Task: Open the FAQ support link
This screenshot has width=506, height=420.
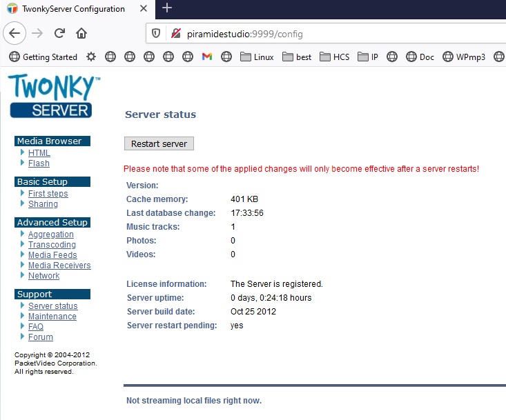Action: [x=36, y=326]
